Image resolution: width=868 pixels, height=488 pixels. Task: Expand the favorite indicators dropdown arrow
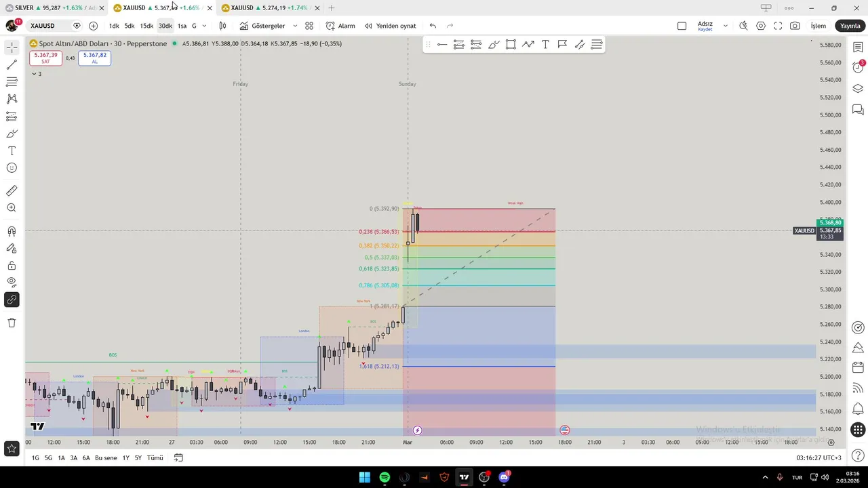295,26
